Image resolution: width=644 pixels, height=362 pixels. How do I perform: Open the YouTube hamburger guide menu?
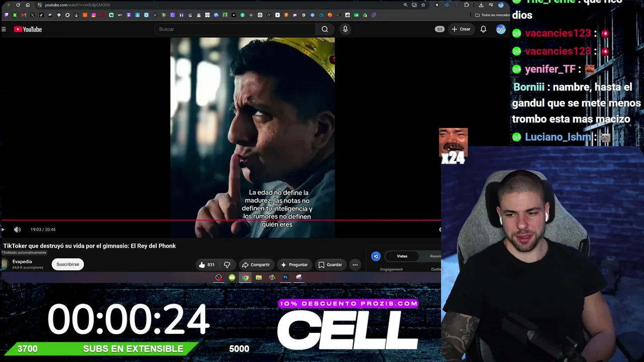click(x=4, y=29)
